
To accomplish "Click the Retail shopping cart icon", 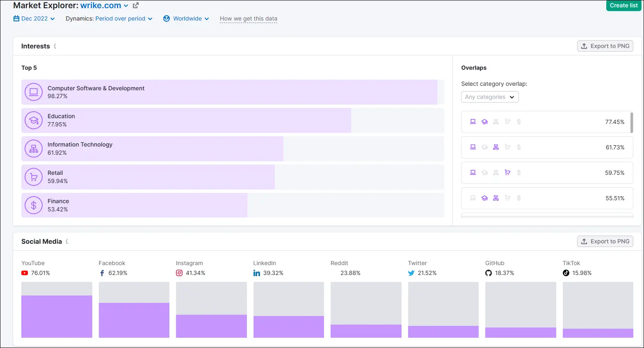I will pyautogui.click(x=34, y=177).
